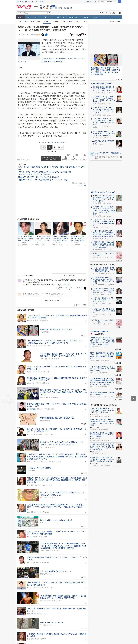Open the トピックス一覧 link
This screenshot has height=644, width=138.
coord(115,21)
